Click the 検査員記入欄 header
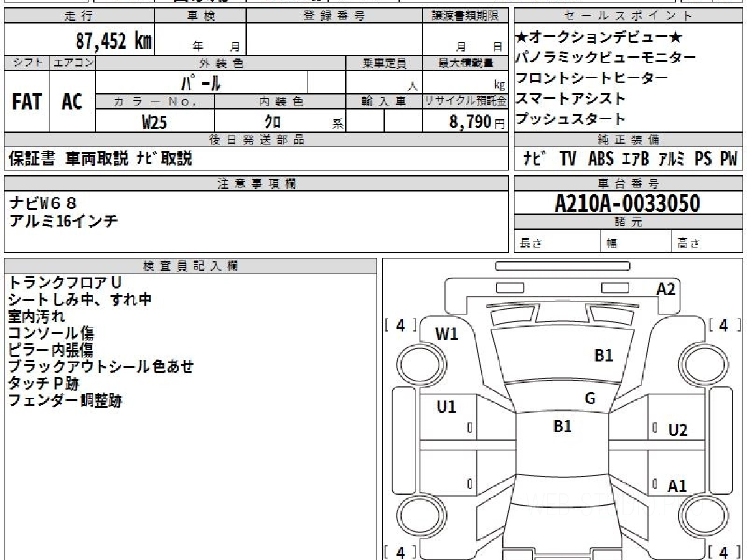This screenshot has width=747, height=560. pyautogui.click(x=190, y=266)
